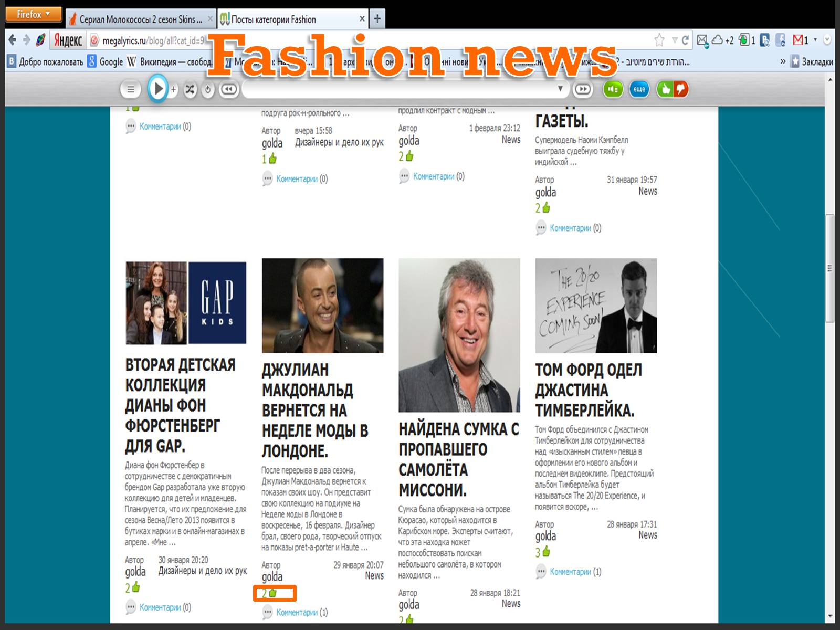Dislike the track with red thumbs-down

point(680,89)
